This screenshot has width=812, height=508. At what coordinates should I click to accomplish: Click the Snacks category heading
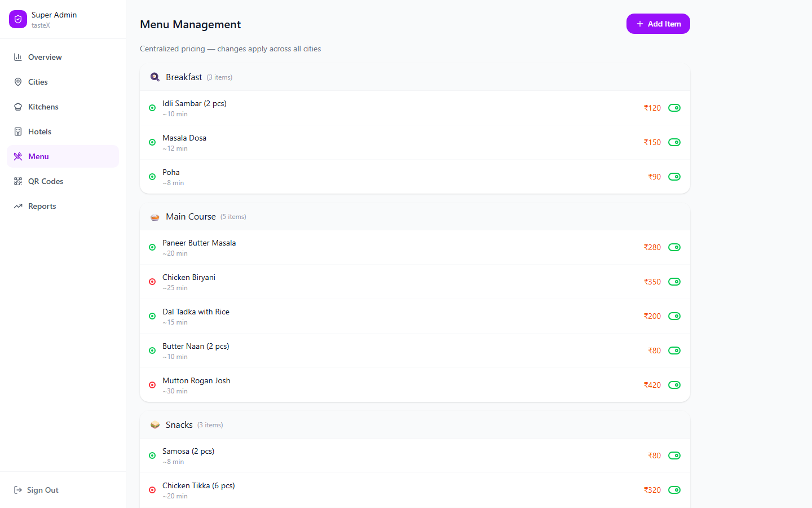(x=179, y=425)
